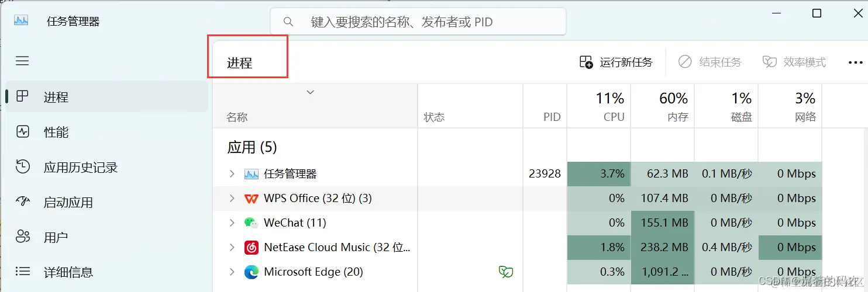Image resolution: width=868 pixels, height=292 pixels.
Task: Click the 107.4 MB memory cell of WPS
Action: pos(663,199)
